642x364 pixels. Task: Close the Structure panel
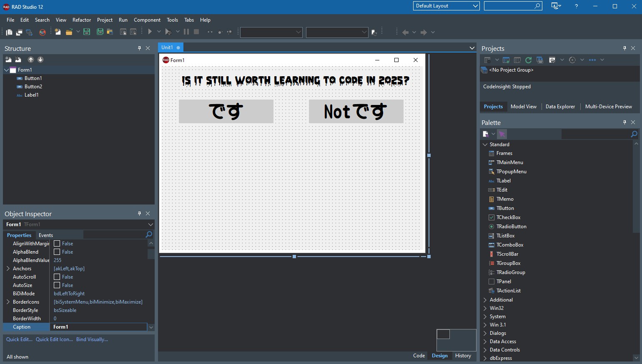[x=148, y=48]
